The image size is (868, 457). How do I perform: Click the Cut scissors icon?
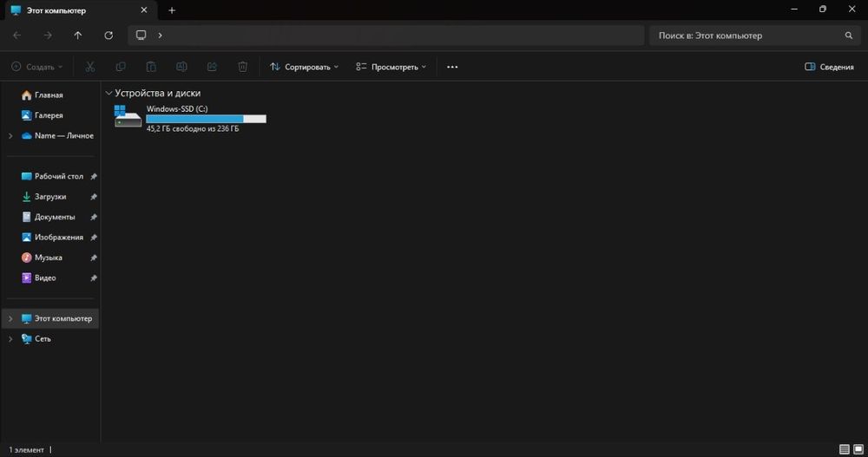(90, 67)
